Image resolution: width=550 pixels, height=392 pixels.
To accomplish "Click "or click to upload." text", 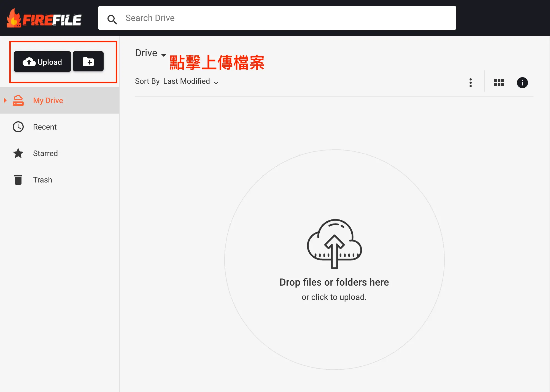I will [334, 297].
